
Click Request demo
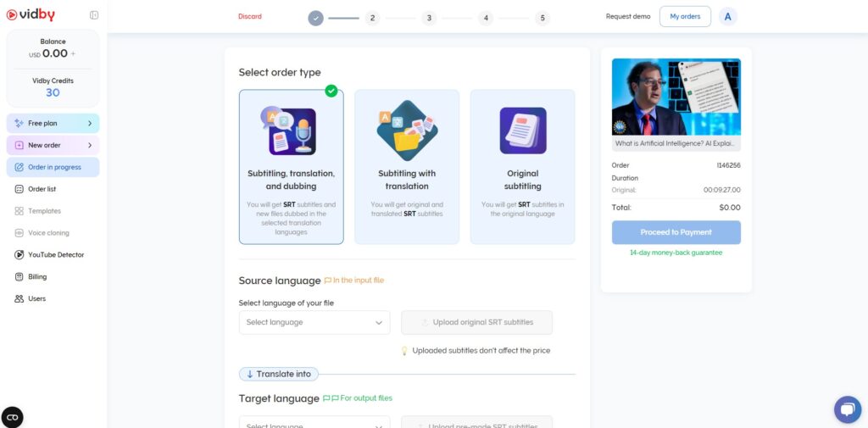[628, 17]
